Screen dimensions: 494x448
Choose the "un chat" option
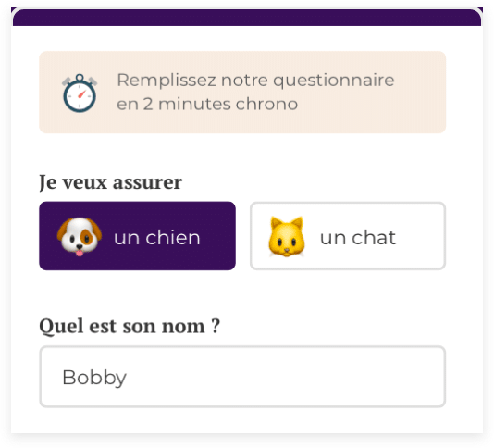(348, 236)
